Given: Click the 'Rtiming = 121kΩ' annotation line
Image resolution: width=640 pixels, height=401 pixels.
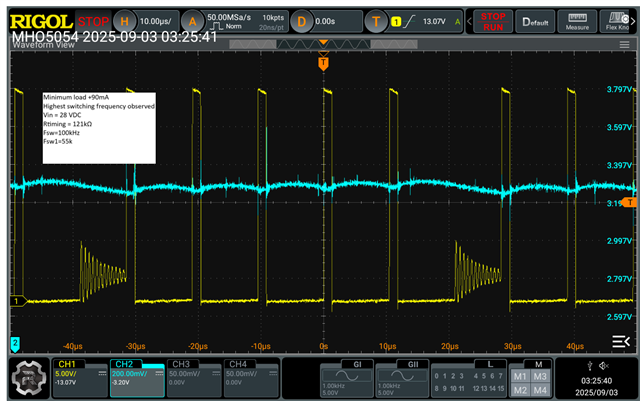Looking at the screenshot, I should click(x=67, y=124).
